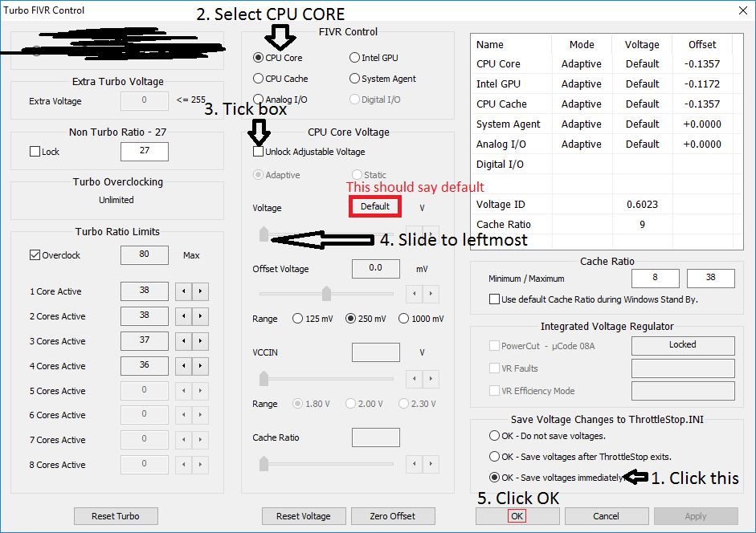The image size is (756, 533).
Task: Click the Locked button beside PowerCut
Action: click(x=683, y=345)
